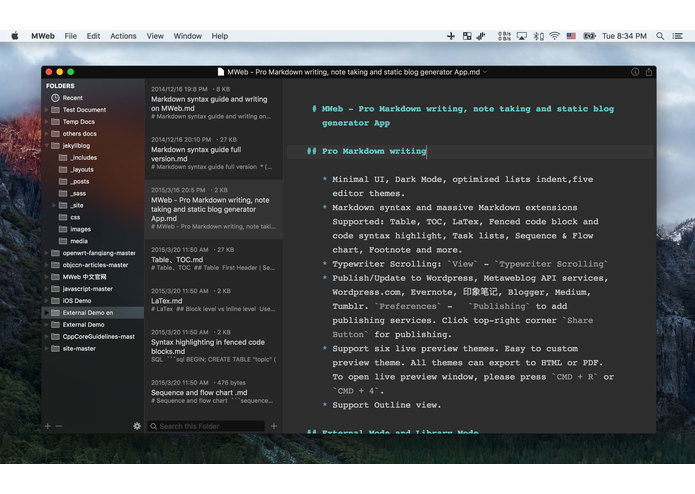Viewport: 695px width, 494px height.
Task: Click the AirPlay display icon
Action: (x=522, y=36)
